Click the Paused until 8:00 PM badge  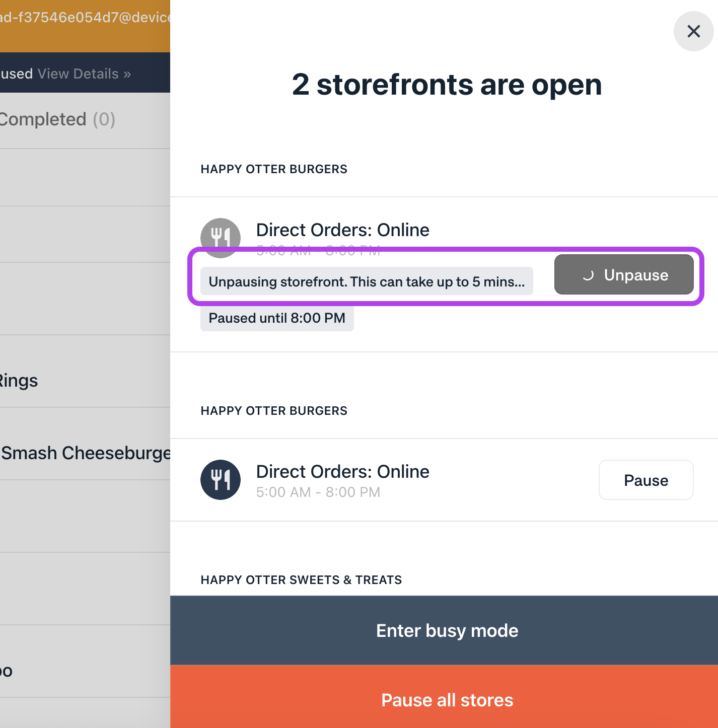(x=277, y=318)
